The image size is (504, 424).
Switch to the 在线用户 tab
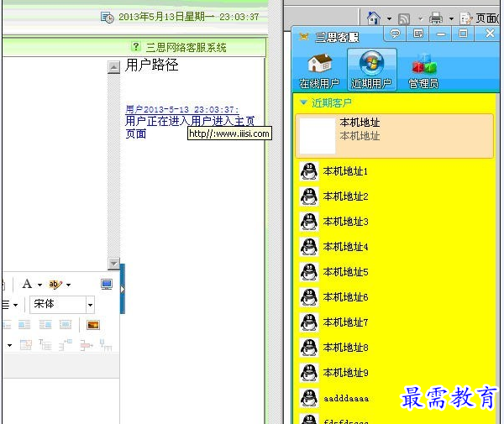coord(319,71)
